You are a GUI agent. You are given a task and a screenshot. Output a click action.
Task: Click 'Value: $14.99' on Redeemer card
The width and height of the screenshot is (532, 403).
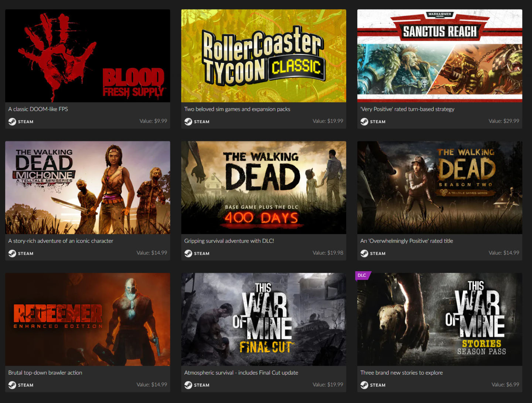click(x=152, y=385)
